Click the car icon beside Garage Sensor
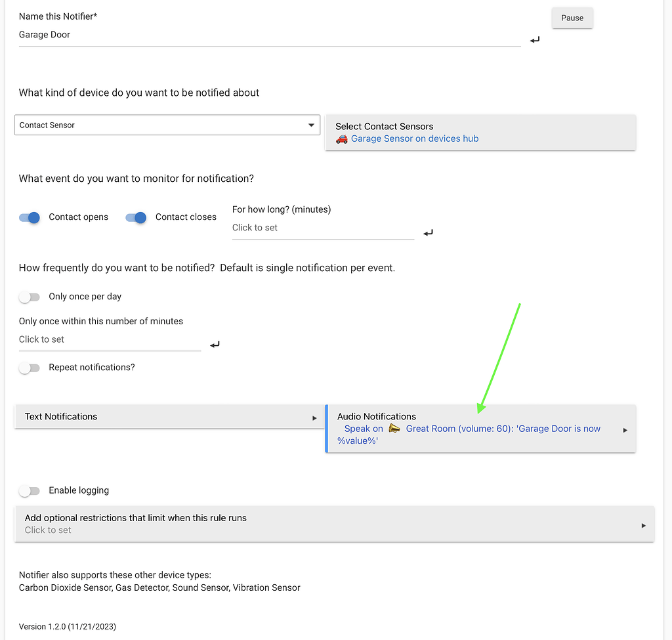This screenshot has height=640, width=672. (x=341, y=139)
